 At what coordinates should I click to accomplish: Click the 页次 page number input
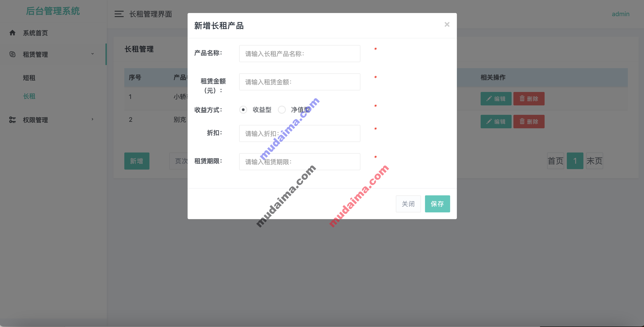click(x=178, y=161)
